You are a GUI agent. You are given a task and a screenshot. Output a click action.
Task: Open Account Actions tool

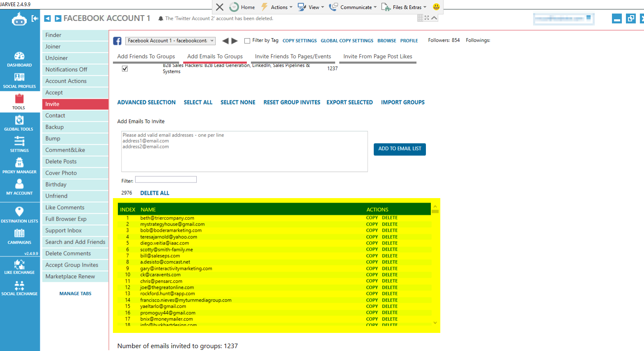pos(75,81)
